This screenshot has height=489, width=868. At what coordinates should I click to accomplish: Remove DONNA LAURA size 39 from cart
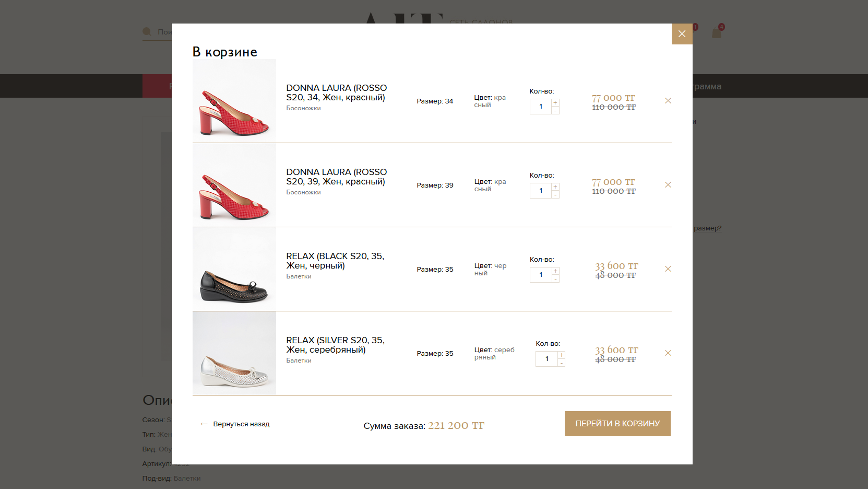[x=668, y=185]
